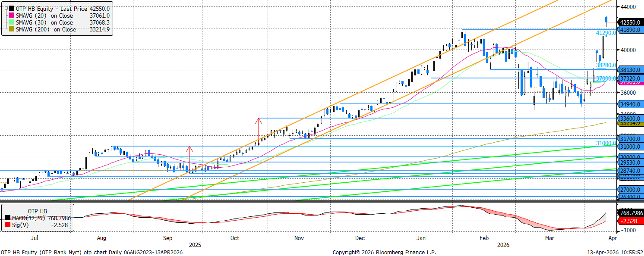Click the 41890.0 horizontal level price tag
The image size is (644, 256).
point(631,30)
